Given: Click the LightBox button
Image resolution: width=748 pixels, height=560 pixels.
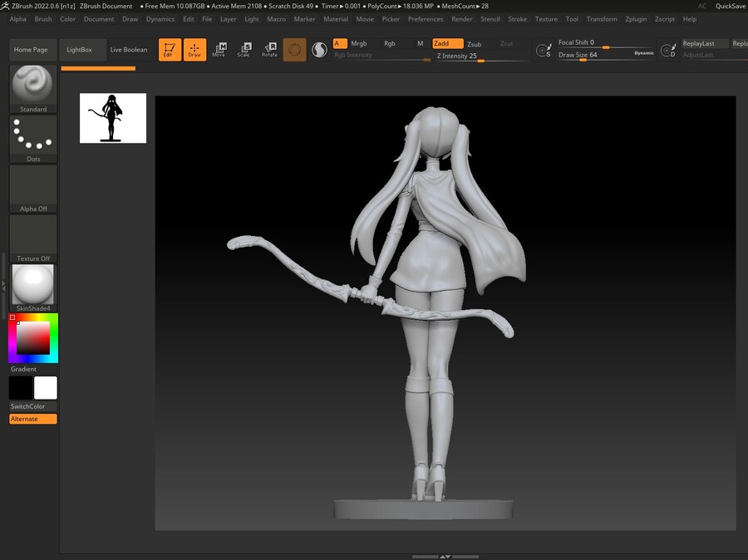Looking at the screenshot, I should point(80,50).
